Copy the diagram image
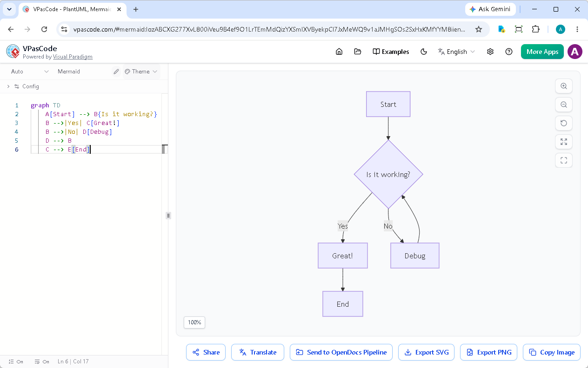 point(552,352)
